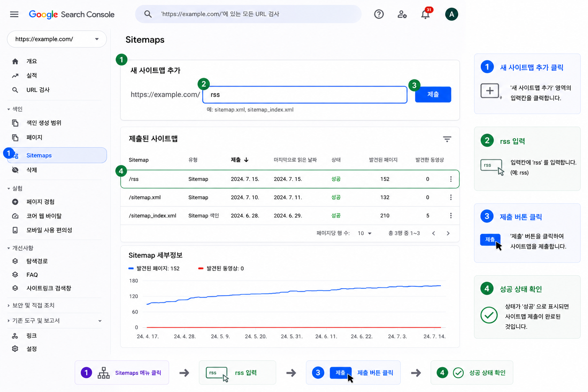The image size is (588, 392).
Task: Expand the 기존 도구 및 보고서 section
Action: click(54, 321)
